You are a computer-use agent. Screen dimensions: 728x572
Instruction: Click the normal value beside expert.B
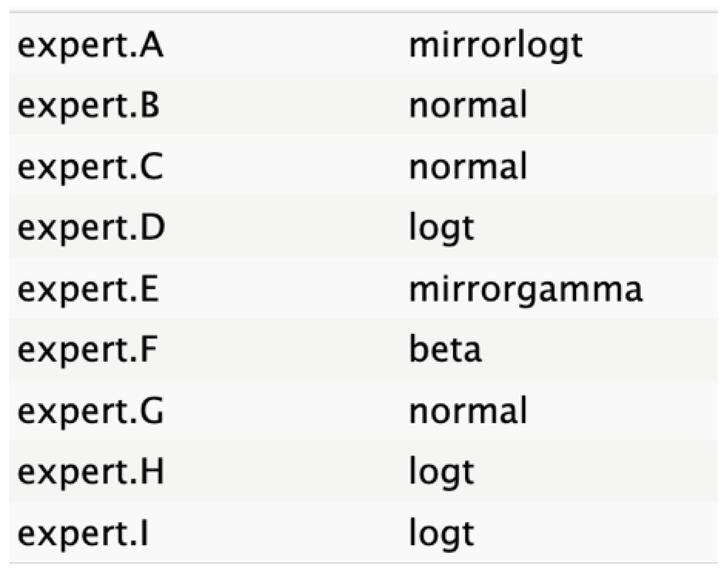tap(468, 106)
